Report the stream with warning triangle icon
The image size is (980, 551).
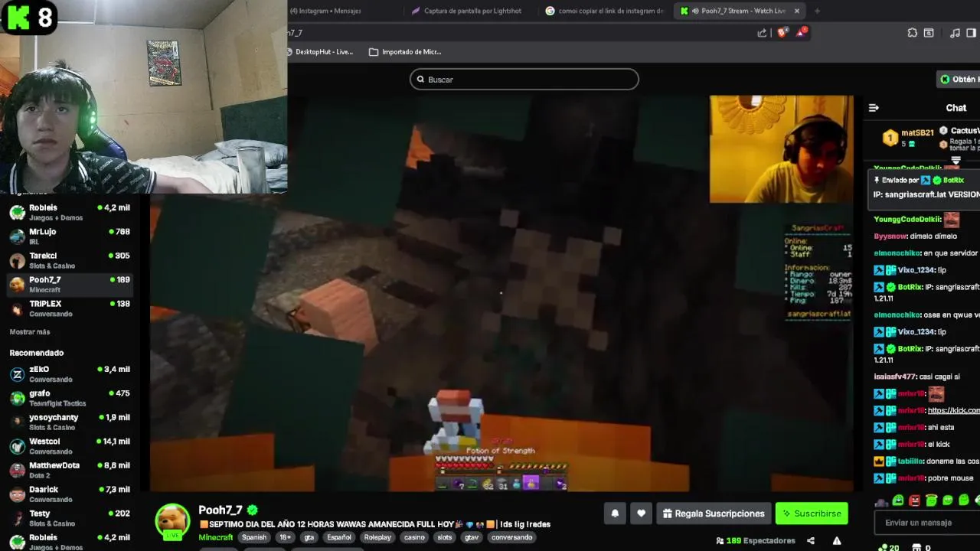pyautogui.click(x=837, y=540)
